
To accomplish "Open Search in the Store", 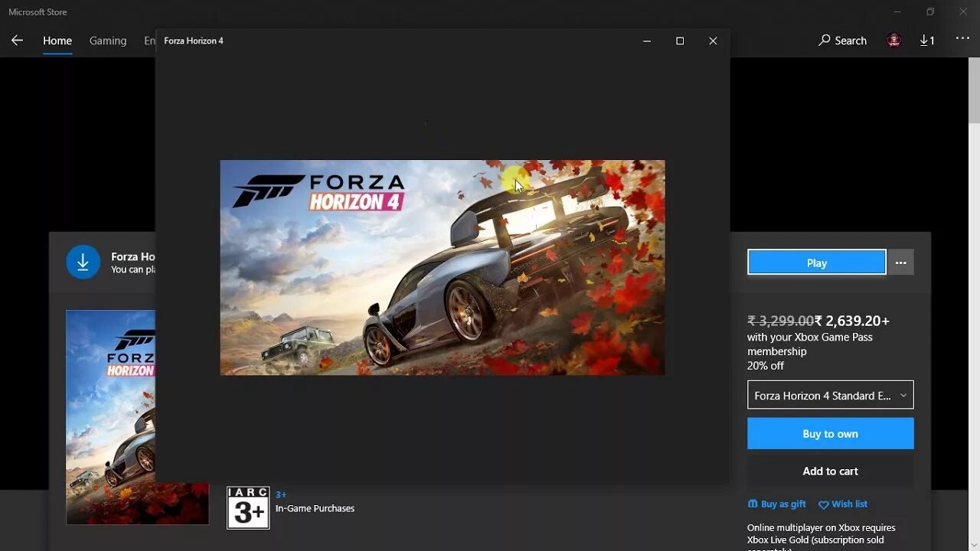I will click(842, 41).
